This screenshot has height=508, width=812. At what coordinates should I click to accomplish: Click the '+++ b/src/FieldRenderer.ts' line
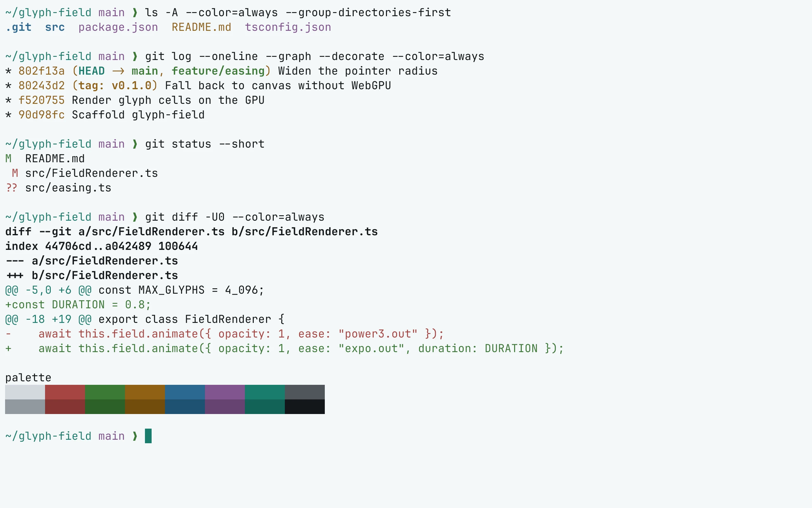coord(92,276)
